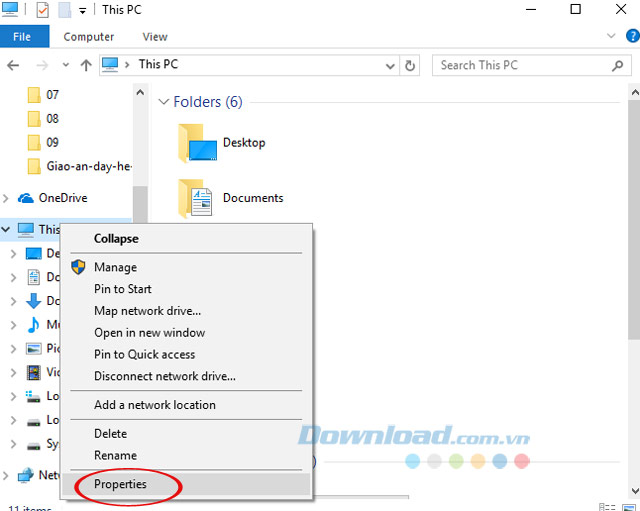Go back with the Back arrow
Screen dimensions: 640x511
[x=13, y=65]
